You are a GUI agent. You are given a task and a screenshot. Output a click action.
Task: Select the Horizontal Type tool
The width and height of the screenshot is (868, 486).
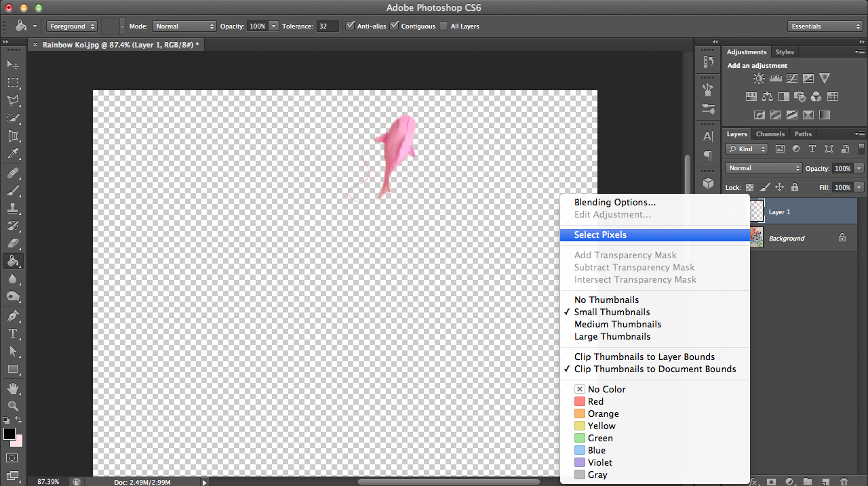pos(12,332)
